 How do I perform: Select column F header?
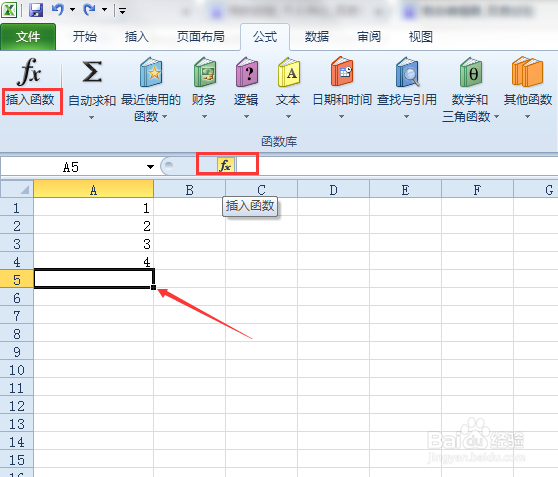(x=477, y=189)
